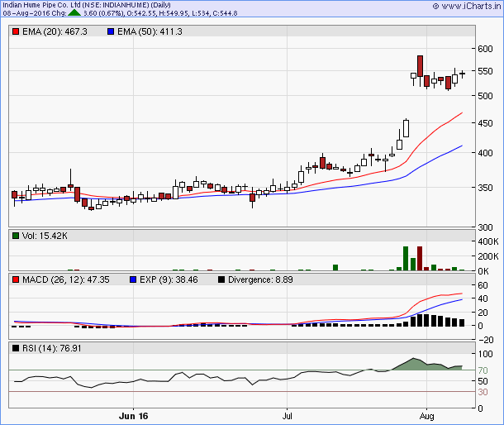
Task: Click the 450 price axis label
Action: [485, 123]
